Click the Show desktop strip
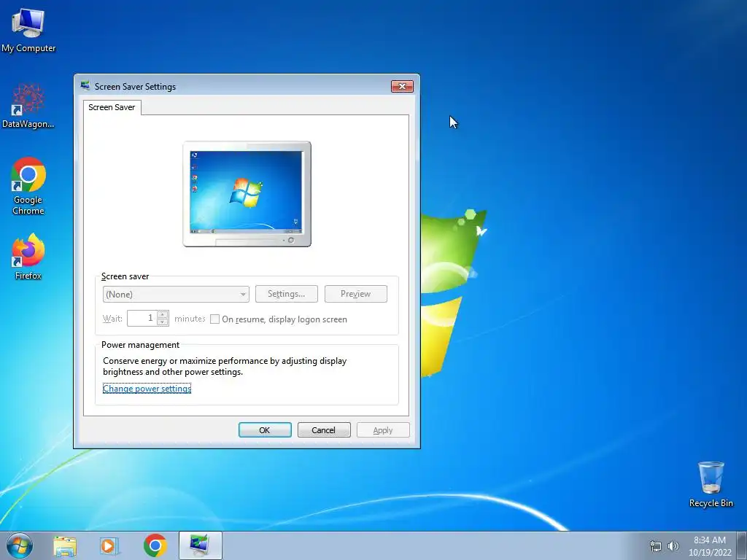 [742, 545]
